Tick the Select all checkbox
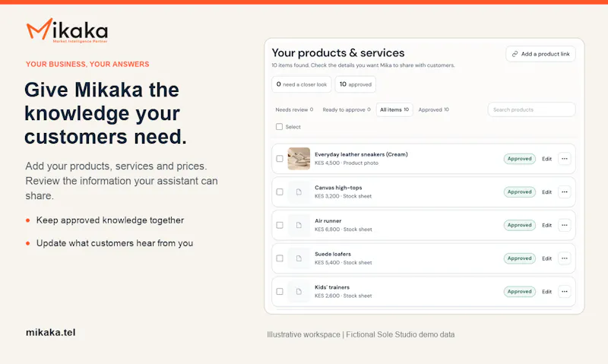Viewport: 608px width, 364px height. (279, 127)
